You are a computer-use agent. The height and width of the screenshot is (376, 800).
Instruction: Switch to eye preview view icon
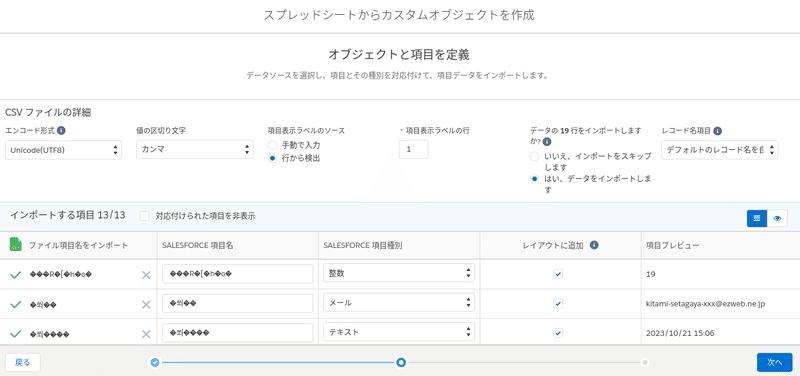(777, 218)
